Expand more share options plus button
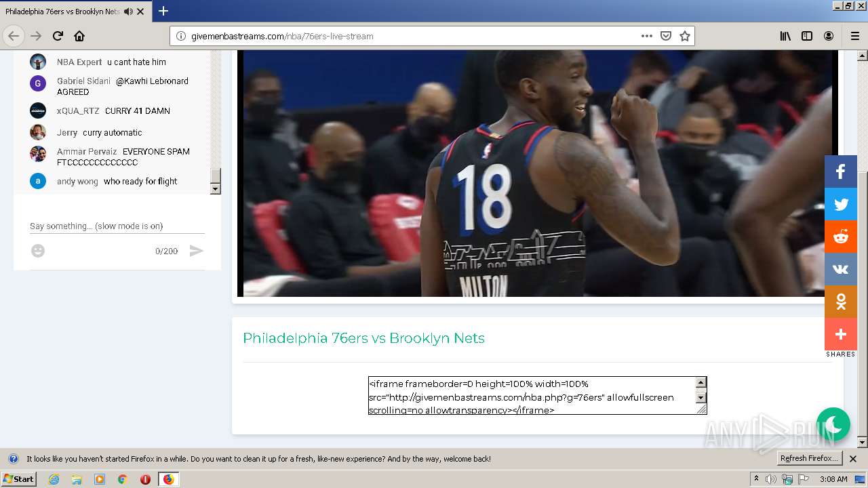Screen dimensions: 868x488 (841, 334)
